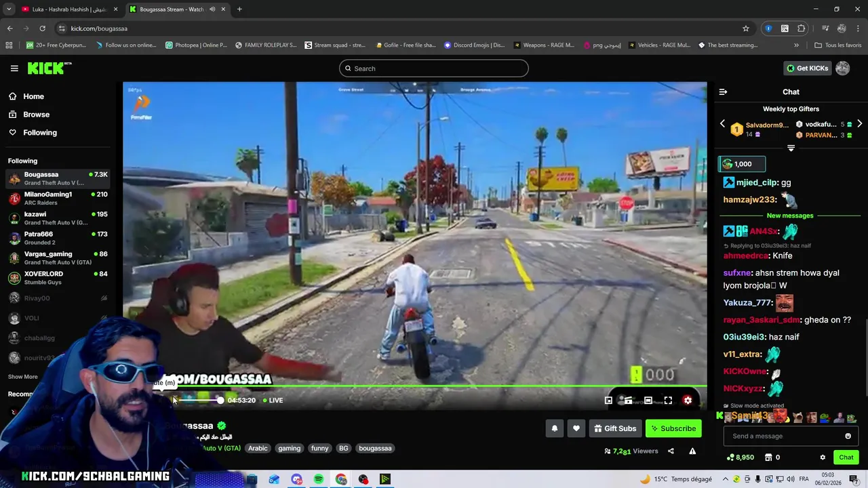Open the chat emoji picker
Viewport: 868px width, 488px height.
point(848,436)
